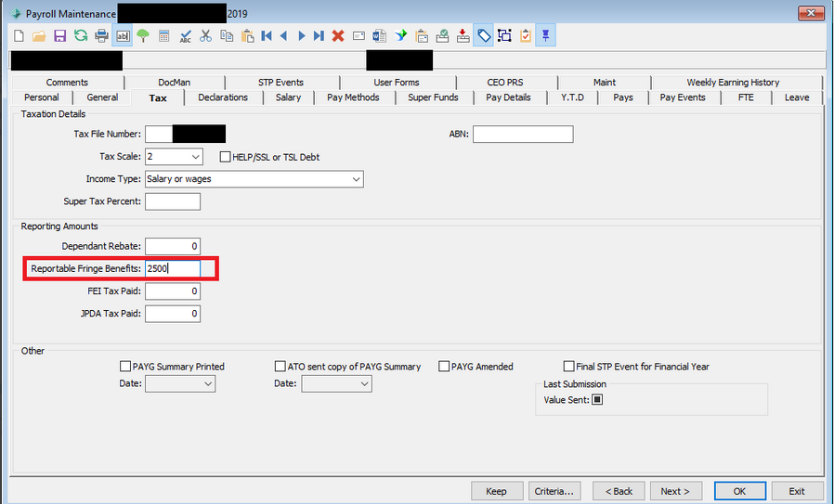This screenshot has height=504, width=834.
Task: Click the blue pin icon in toolbar
Action: 546,36
